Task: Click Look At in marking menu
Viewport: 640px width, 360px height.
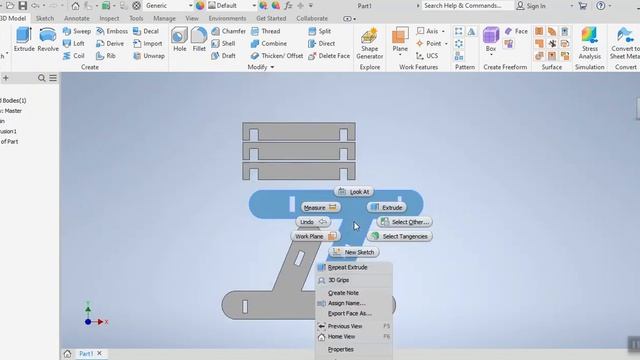Action: coord(354,191)
